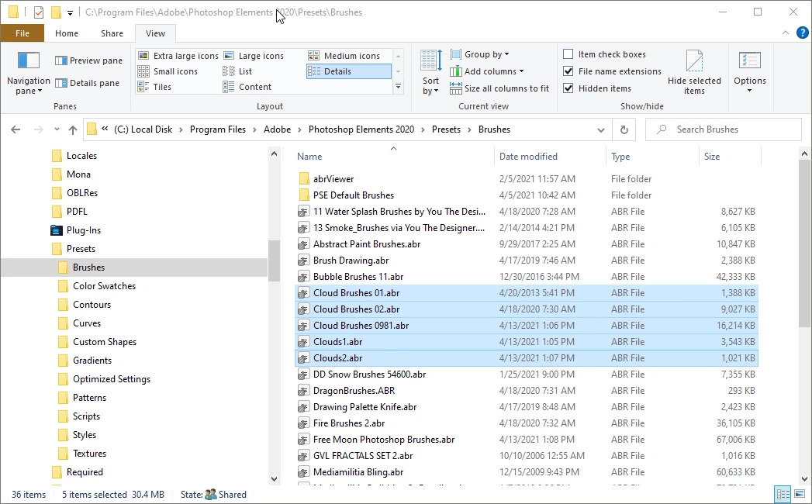Select the View tab
The image size is (812, 504).
click(x=155, y=33)
